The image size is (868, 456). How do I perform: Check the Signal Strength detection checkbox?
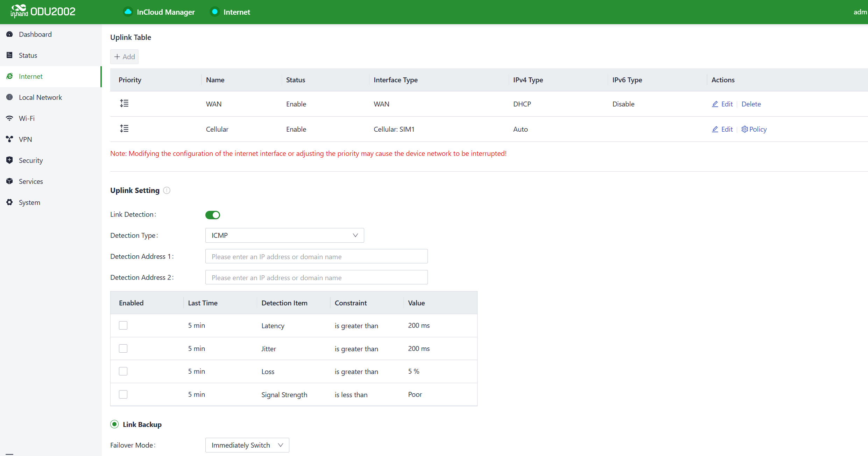tap(123, 394)
